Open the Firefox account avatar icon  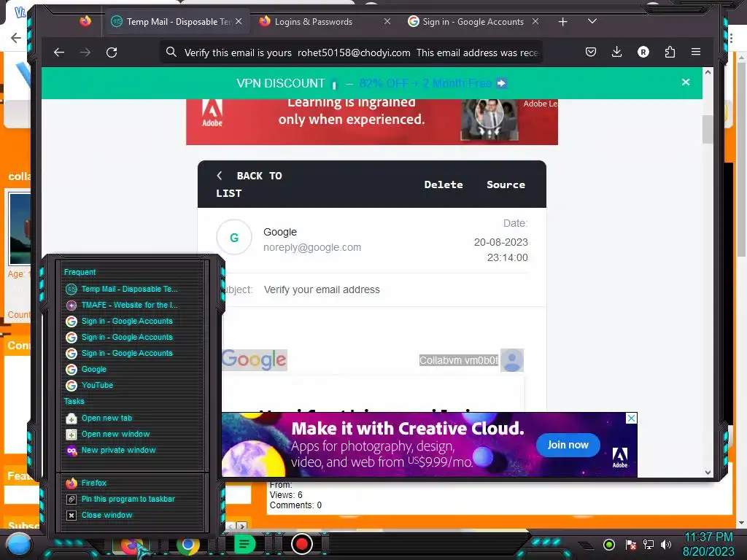pyautogui.click(x=643, y=52)
